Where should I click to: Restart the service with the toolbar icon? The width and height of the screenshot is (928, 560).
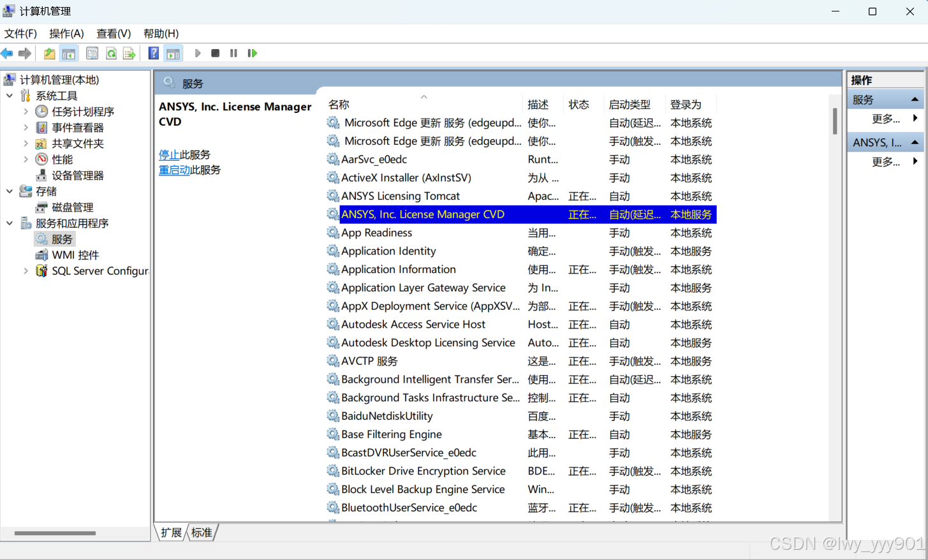(253, 54)
